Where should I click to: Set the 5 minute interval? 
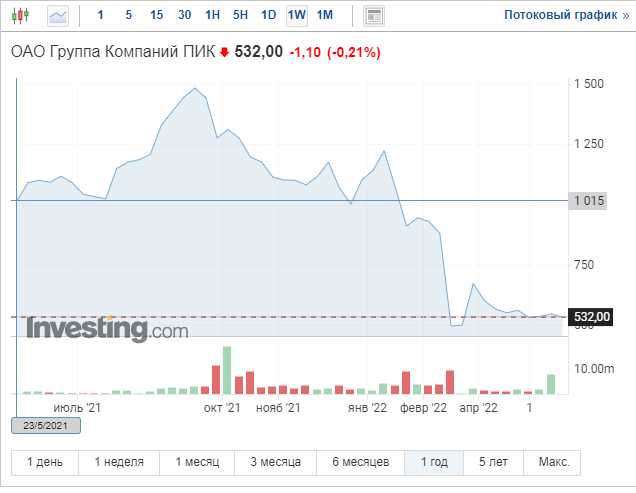129,15
